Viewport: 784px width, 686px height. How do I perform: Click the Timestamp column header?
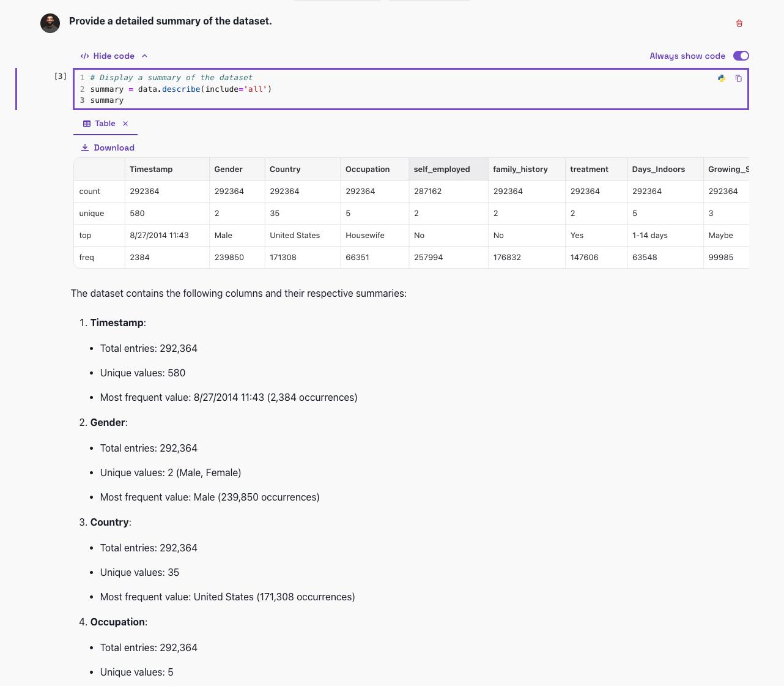pos(151,169)
